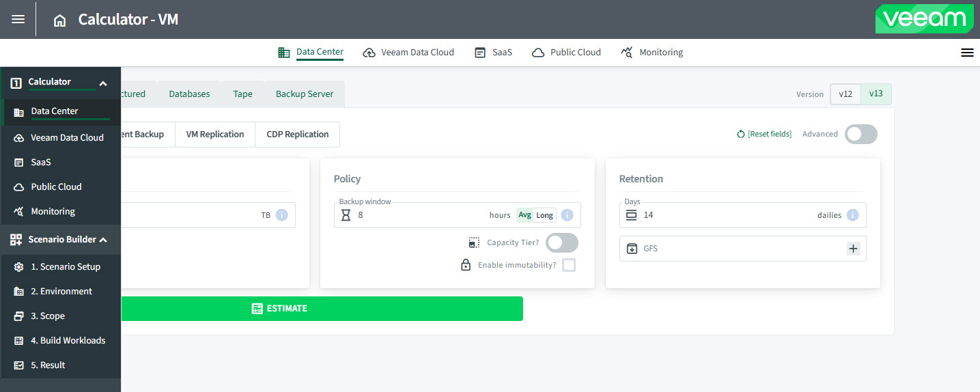Check the Enable immutability checkbox

(x=568, y=265)
